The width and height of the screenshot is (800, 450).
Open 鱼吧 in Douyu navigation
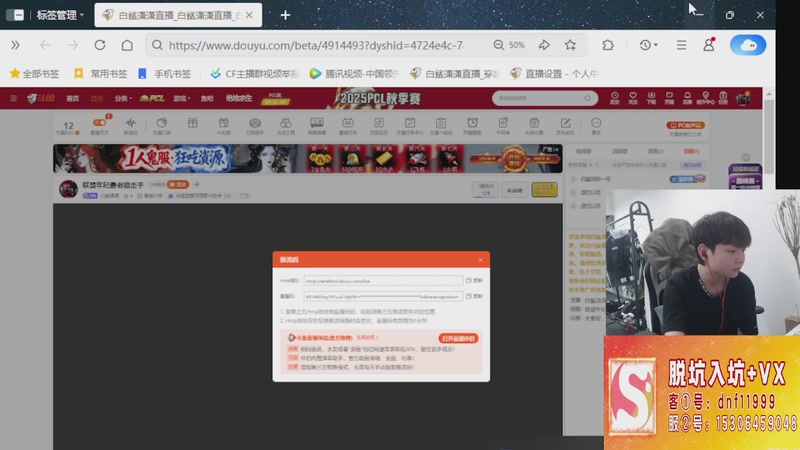pos(207,98)
